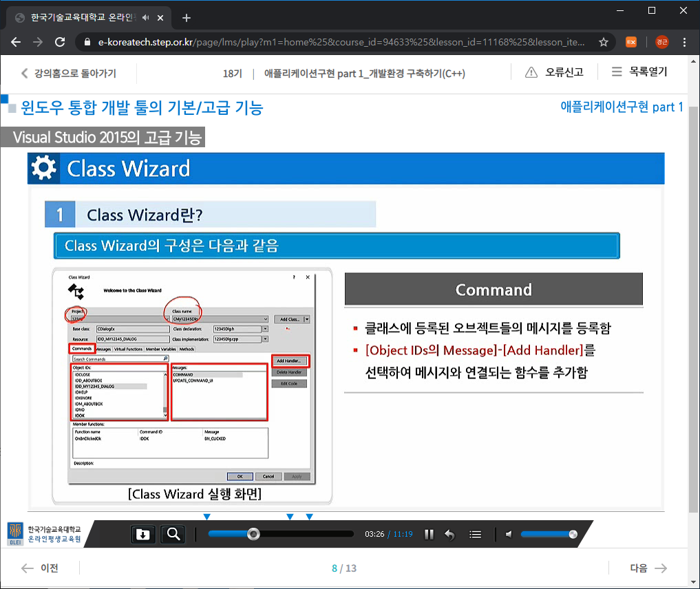This screenshot has width=700, height=589.
Task: Maximize the Chrome window
Action: [652, 10]
